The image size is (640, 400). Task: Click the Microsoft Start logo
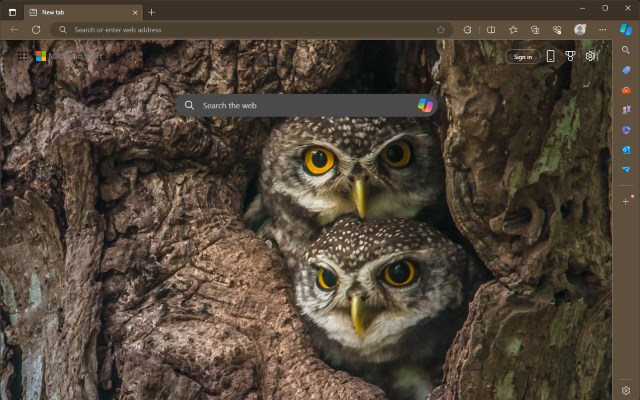click(x=69, y=56)
